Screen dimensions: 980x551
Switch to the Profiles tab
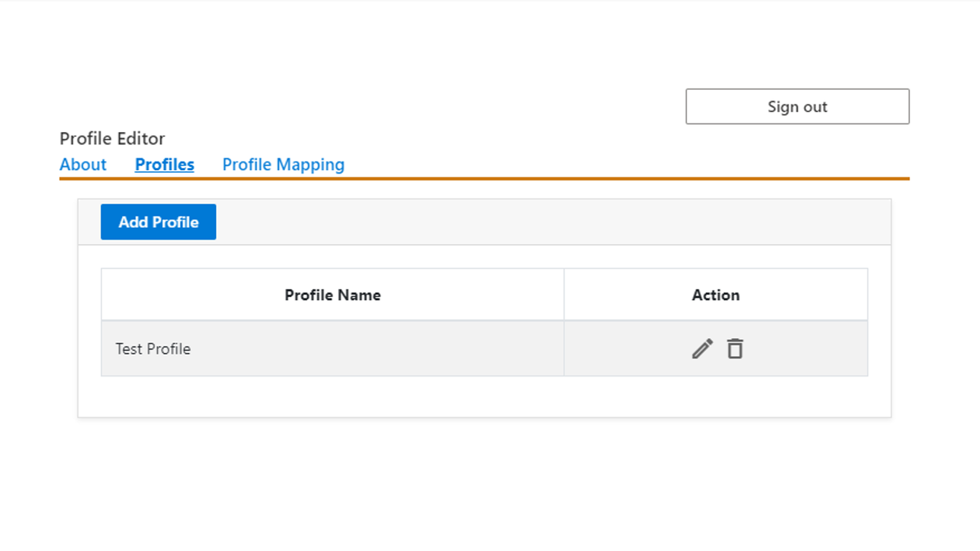164,164
